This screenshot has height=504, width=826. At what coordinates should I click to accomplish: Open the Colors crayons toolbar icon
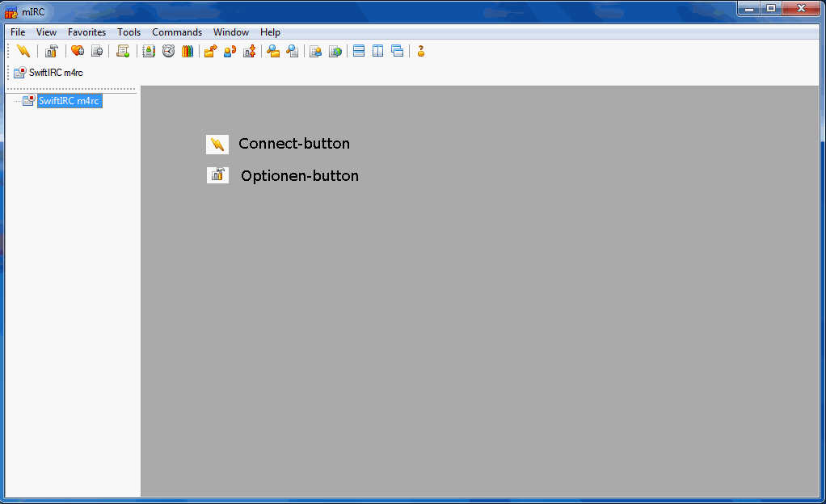188,51
